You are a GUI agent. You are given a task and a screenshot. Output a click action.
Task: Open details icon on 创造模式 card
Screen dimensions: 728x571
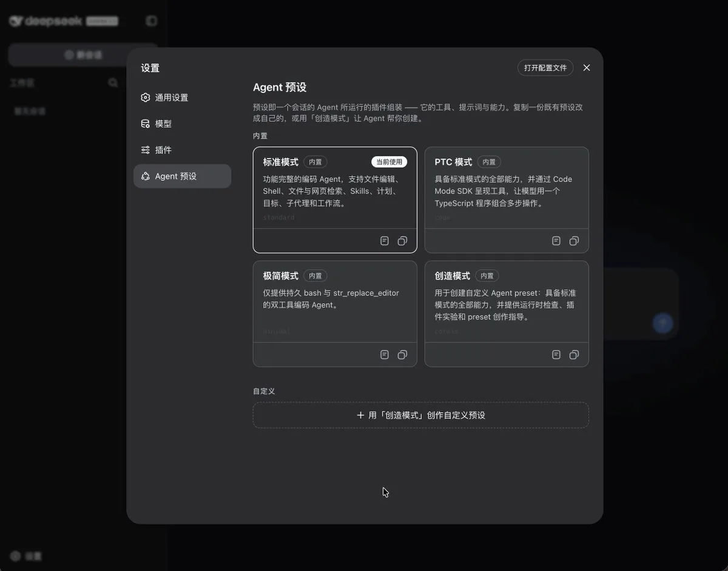556,355
